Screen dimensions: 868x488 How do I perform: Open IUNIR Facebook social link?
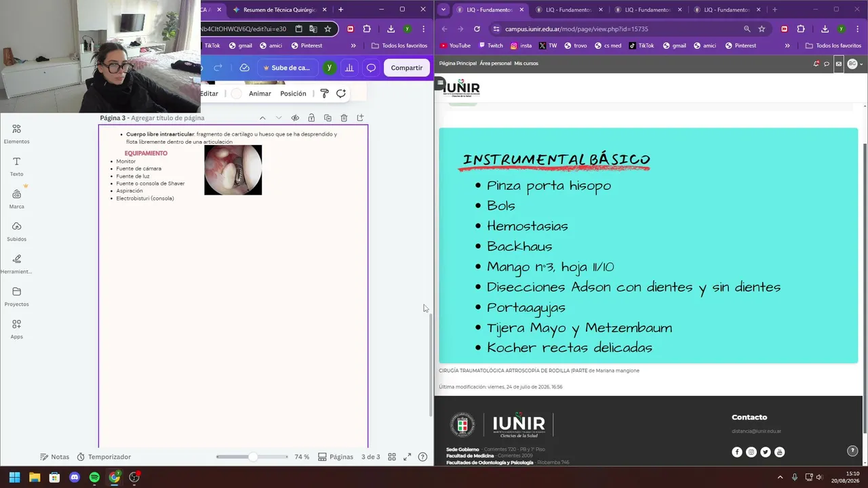pyautogui.click(x=737, y=452)
